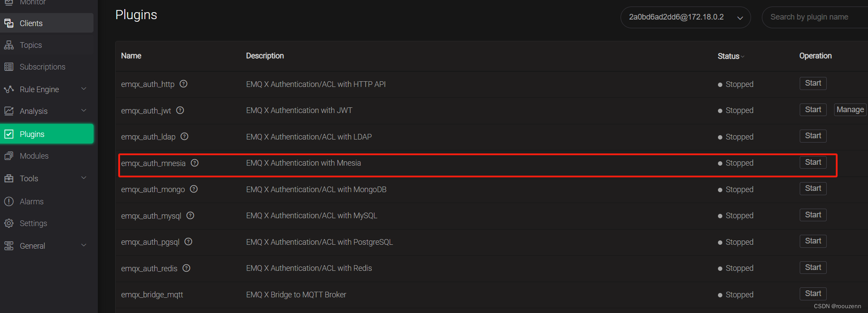868x313 pixels.
Task: Start the emqx_auth_mysql plugin
Action: pyautogui.click(x=813, y=215)
